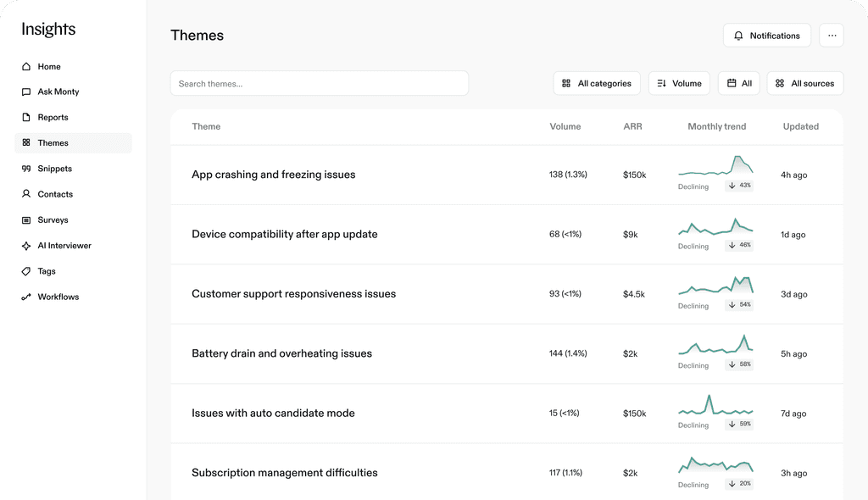This screenshot has width=868, height=500.
Task: Open the All date range dropdown
Action: [x=739, y=83]
